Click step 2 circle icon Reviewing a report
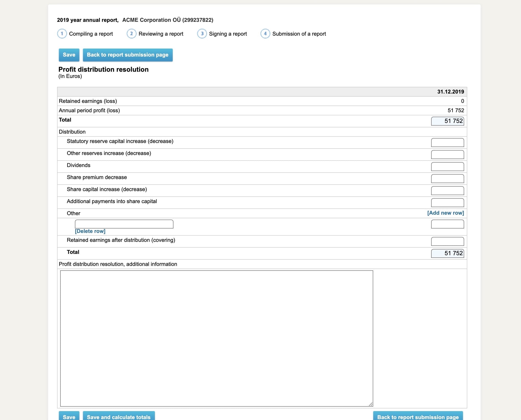The width and height of the screenshot is (521, 420). (x=131, y=34)
